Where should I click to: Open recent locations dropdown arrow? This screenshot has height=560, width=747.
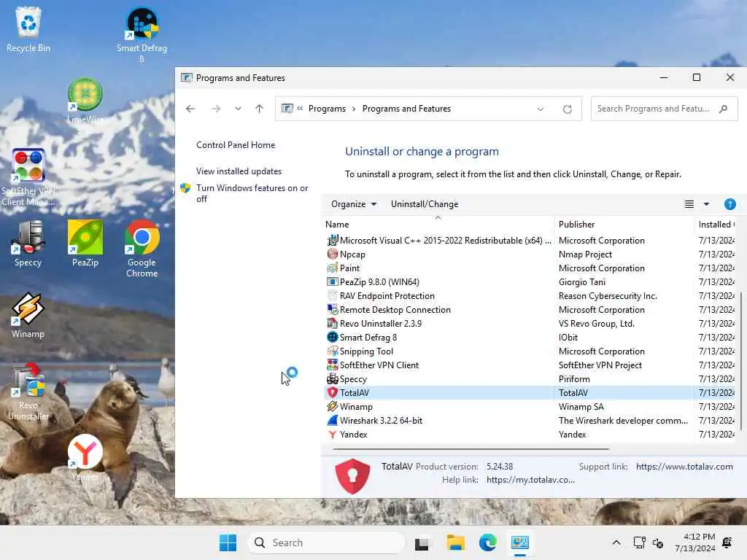[238, 109]
